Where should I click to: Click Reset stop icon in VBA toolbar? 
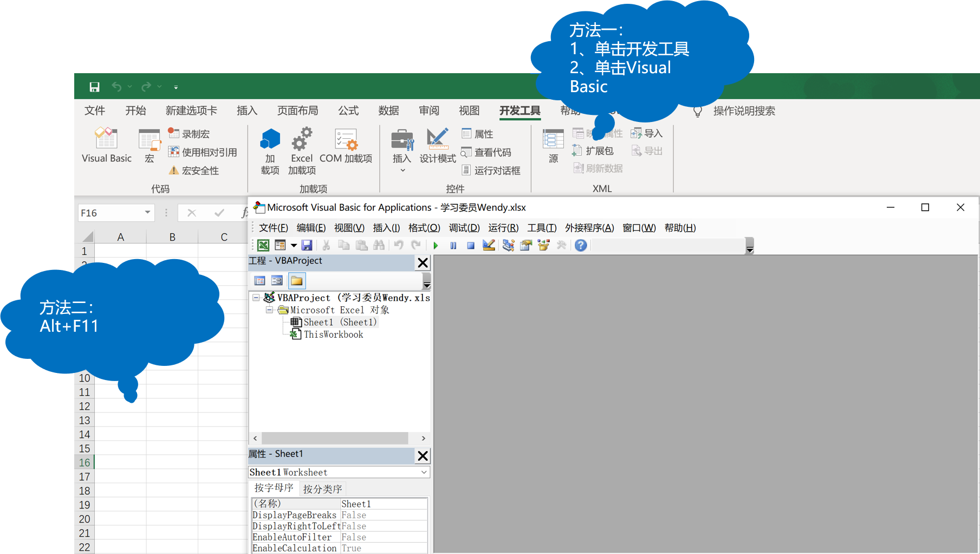click(471, 246)
